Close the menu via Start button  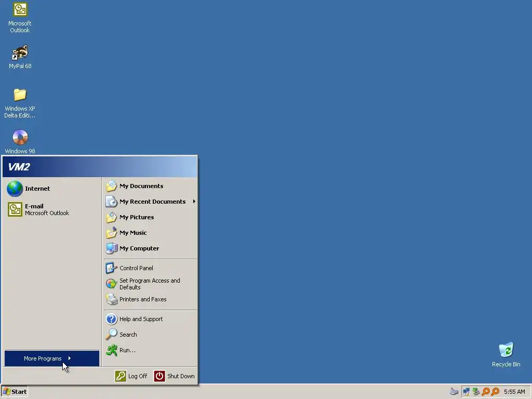[15, 392]
